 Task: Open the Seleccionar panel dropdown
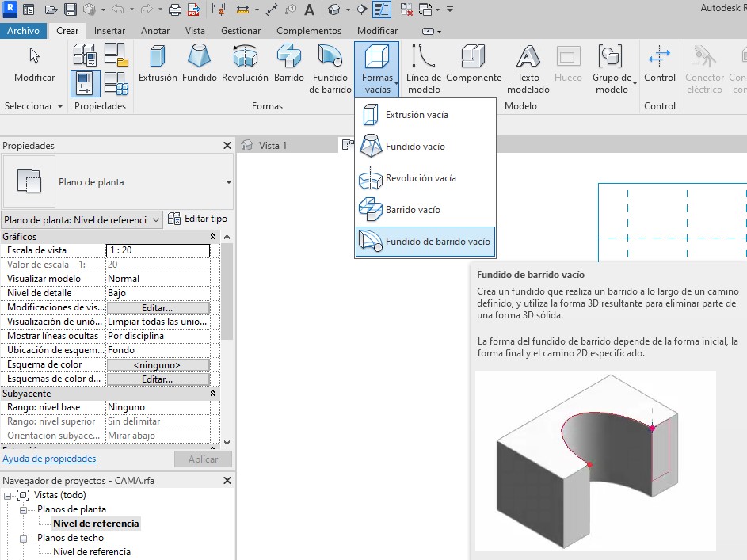coord(33,106)
